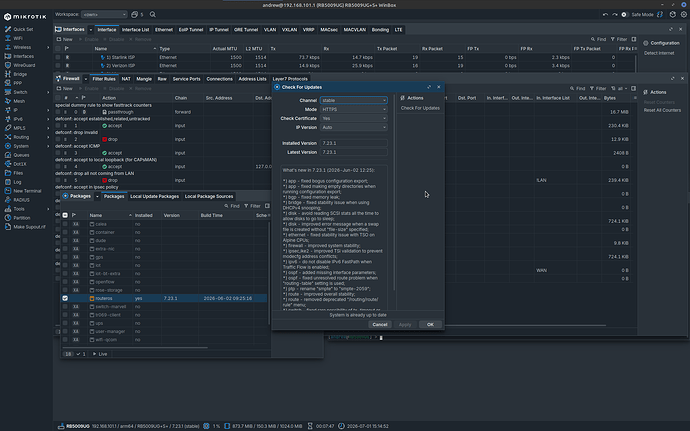Check the wifi-qcom package checkbox
The width and height of the screenshot is (690, 431).
pyautogui.click(x=65, y=340)
